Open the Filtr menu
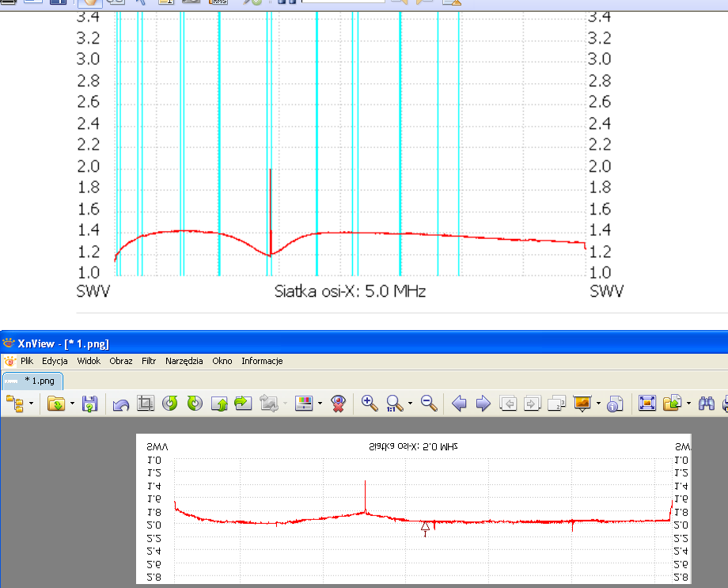 [149, 361]
